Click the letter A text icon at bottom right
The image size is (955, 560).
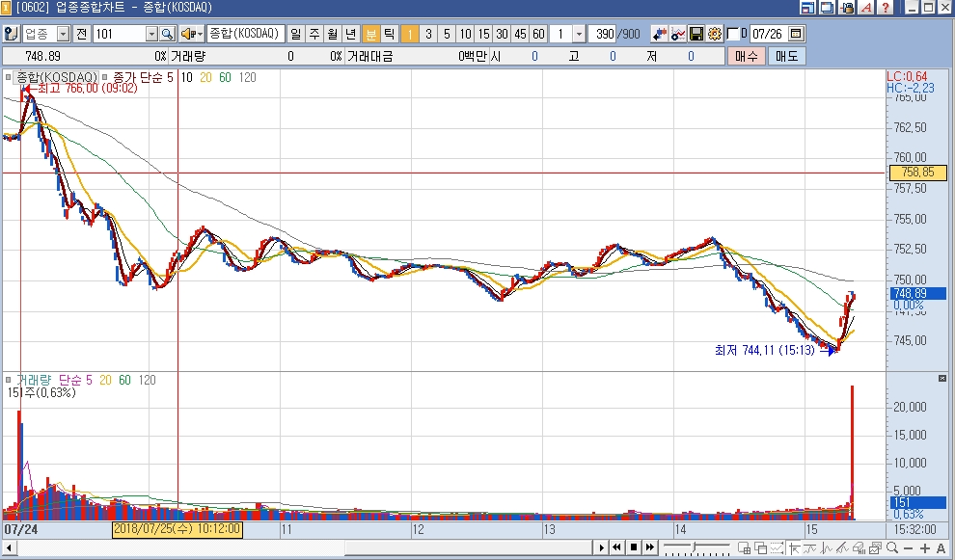(941, 547)
